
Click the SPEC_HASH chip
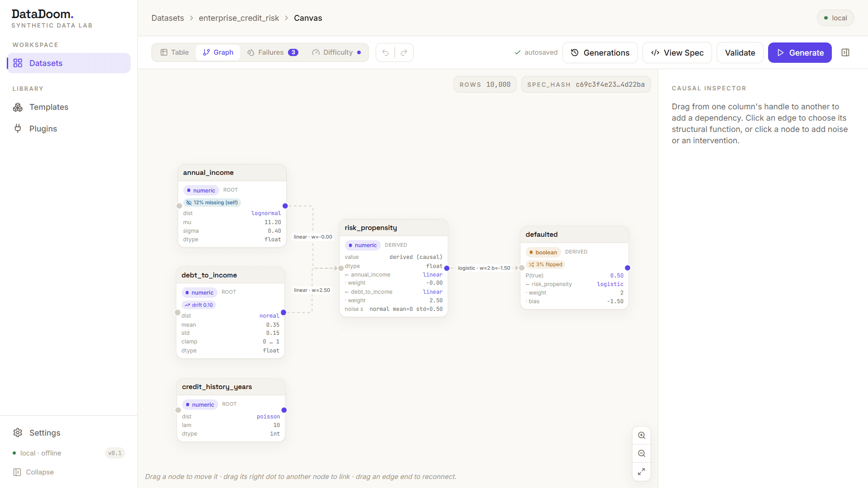click(x=586, y=84)
